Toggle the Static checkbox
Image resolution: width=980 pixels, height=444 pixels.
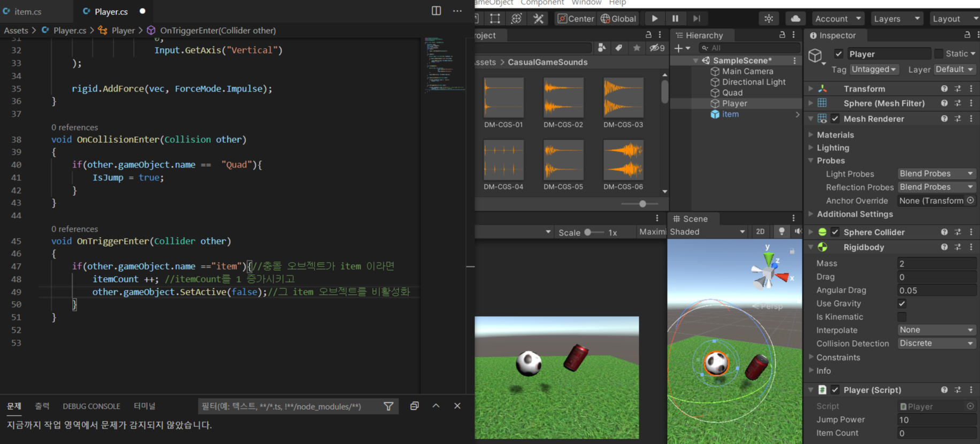click(938, 53)
